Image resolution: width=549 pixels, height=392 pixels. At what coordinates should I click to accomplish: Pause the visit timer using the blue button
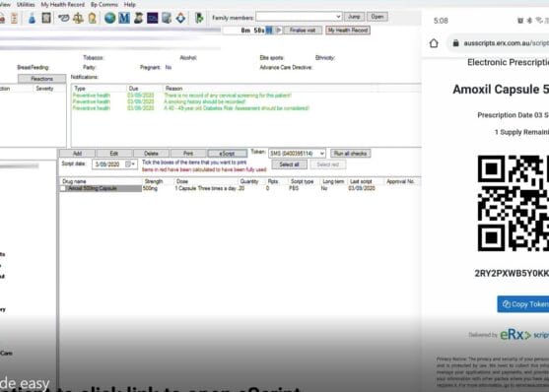[269, 31]
